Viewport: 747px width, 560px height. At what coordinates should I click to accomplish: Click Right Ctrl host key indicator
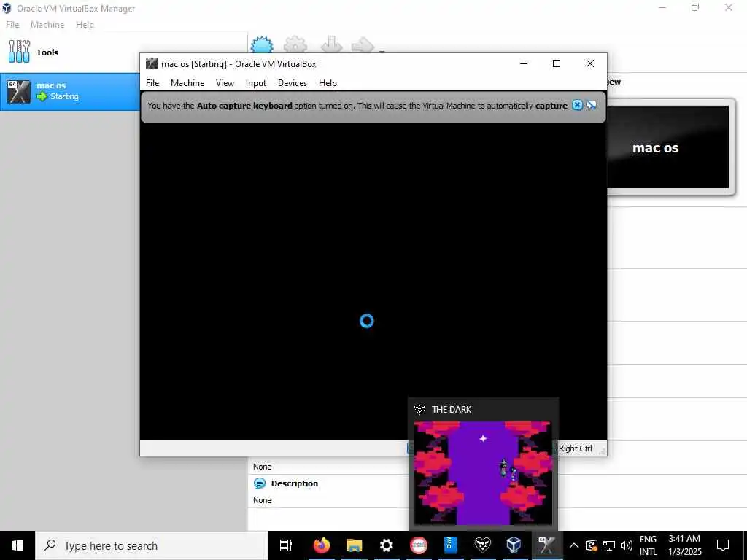point(575,448)
